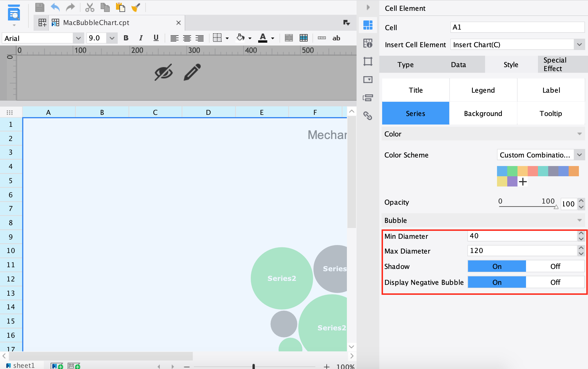
Task: Click the Undo arrow icon
Action: (x=55, y=7)
